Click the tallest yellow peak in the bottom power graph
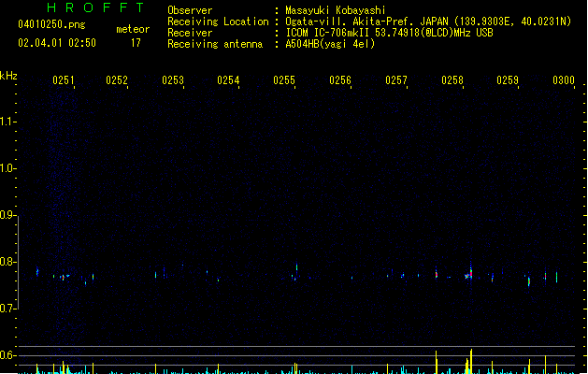588x374 pixels. (471, 361)
